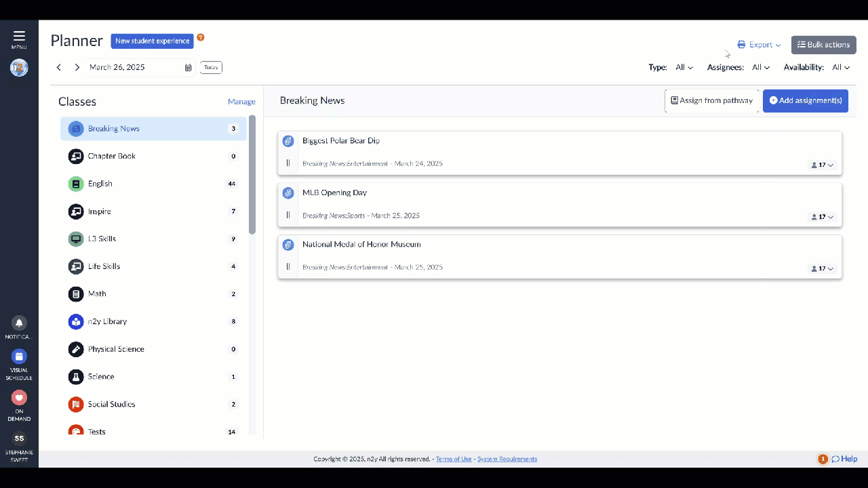
Task: Click the Classes list scrollbar
Action: coord(252,175)
